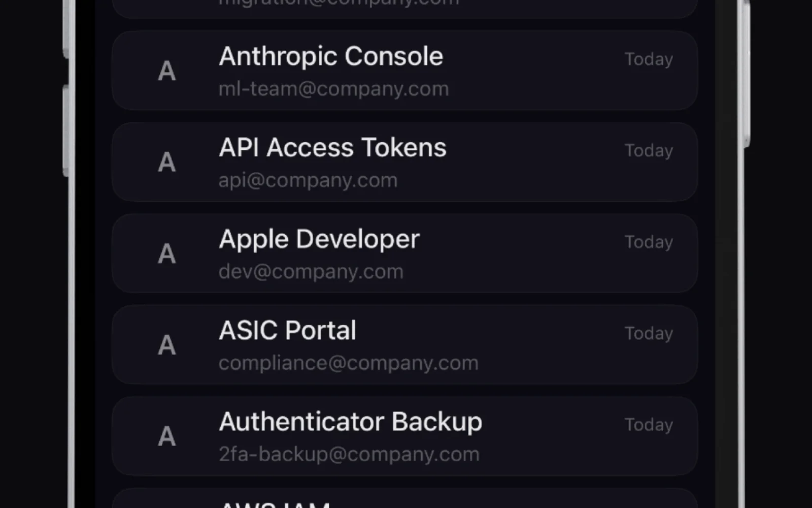Tap the A avatar beside ASIC Portal
The height and width of the screenshot is (508, 812).
tap(167, 345)
